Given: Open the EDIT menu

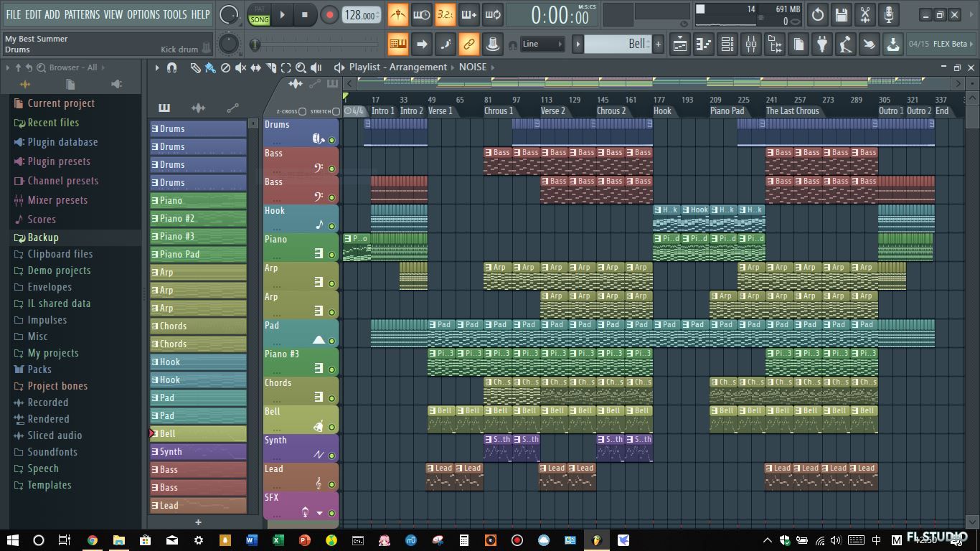Looking at the screenshot, I should tap(33, 14).
